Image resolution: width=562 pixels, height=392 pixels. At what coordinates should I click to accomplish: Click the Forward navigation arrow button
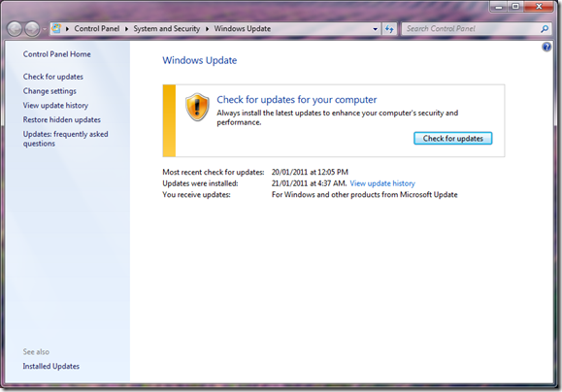coord(32,29)
